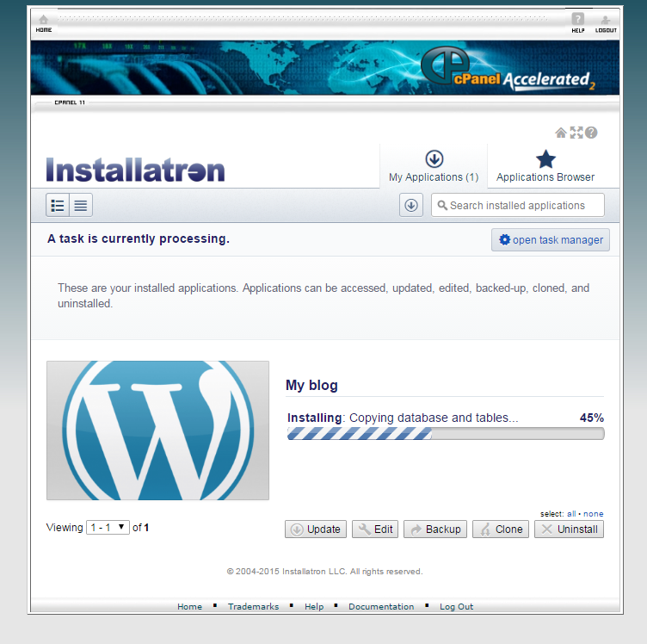The height and width of the screenshot is (644, 647).
Task: Click the small house icon above tabs
Action: pos(561,133)
